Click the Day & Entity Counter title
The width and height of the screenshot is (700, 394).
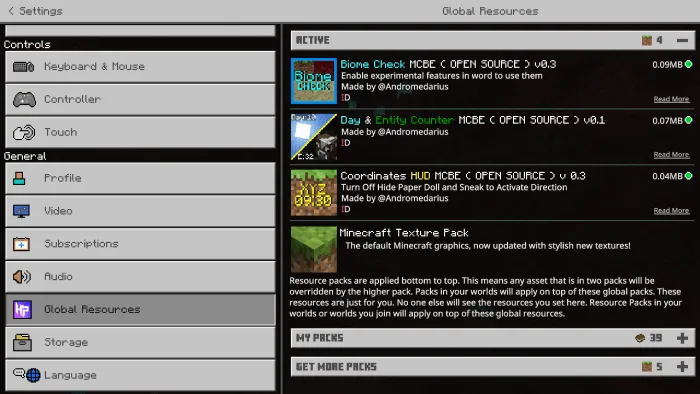(472, 120)
